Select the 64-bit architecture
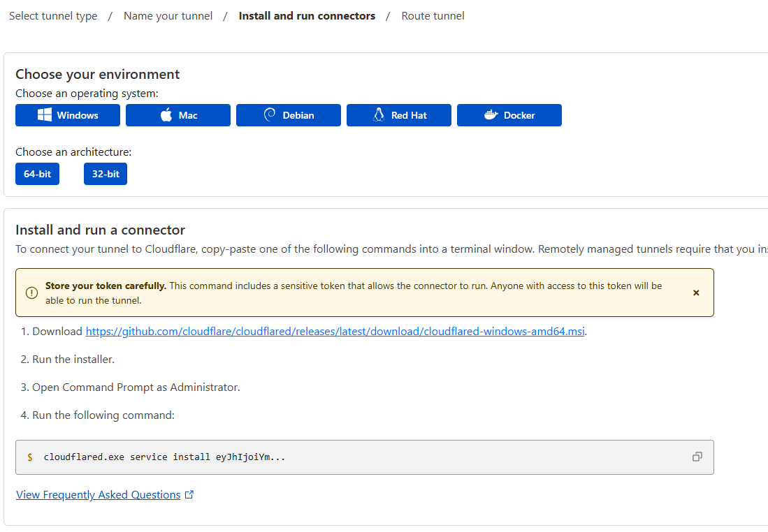Screen dimensions: 768x532 37,174
